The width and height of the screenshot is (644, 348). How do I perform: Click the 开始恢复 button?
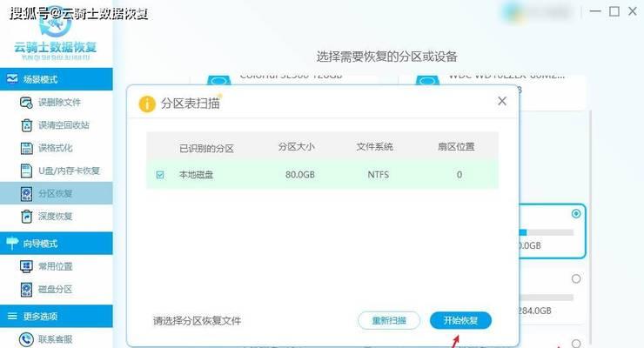460,320
